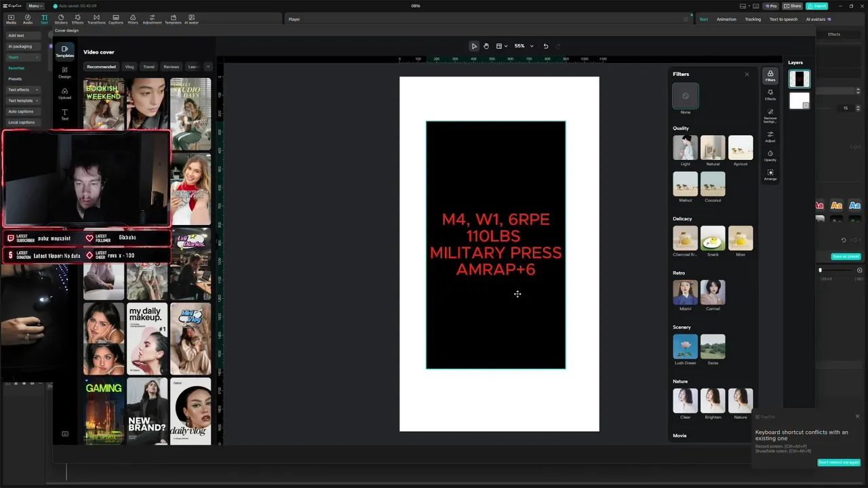Image resolution: width=868 pixels, height=488 pixels.
Task: Open the canvas layout dropdown
Action: [502, 46]
